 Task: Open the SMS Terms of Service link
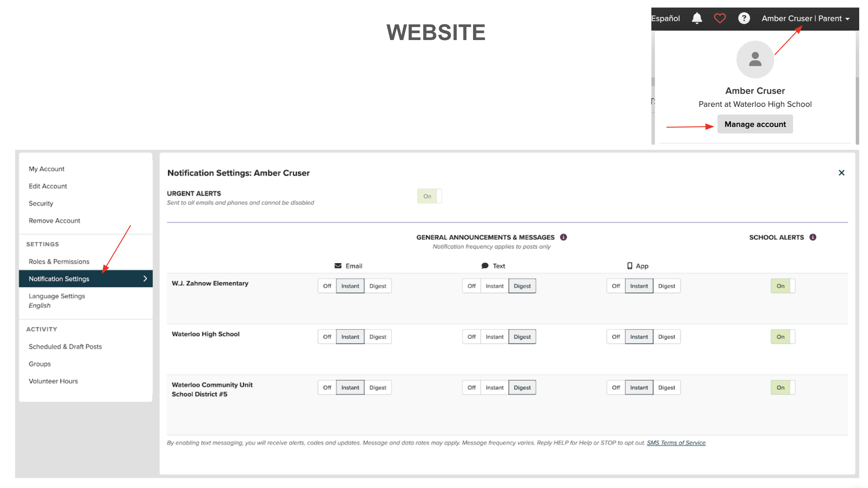676,443
